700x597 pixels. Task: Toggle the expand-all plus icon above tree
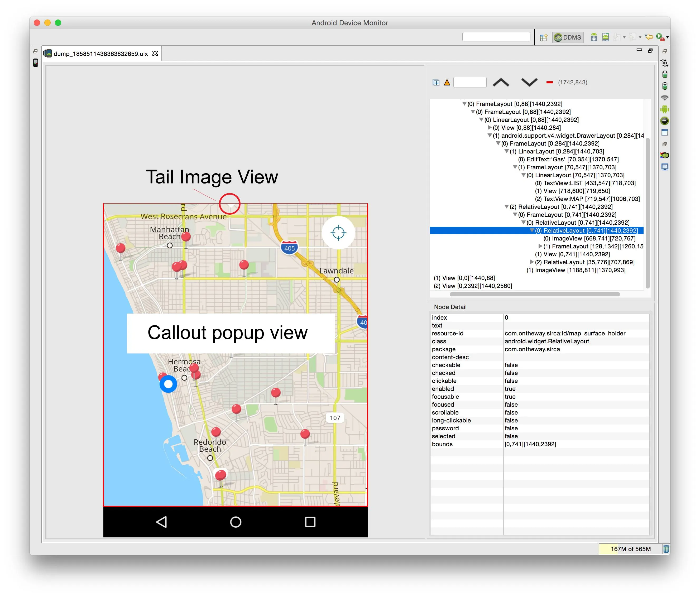tap(436, 82)
